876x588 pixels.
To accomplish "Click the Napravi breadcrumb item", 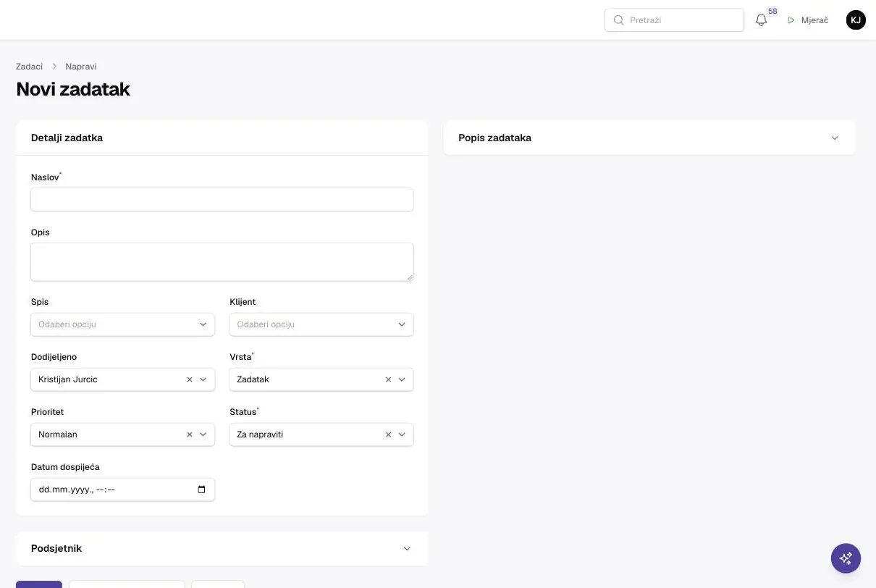I will point(81,67).
